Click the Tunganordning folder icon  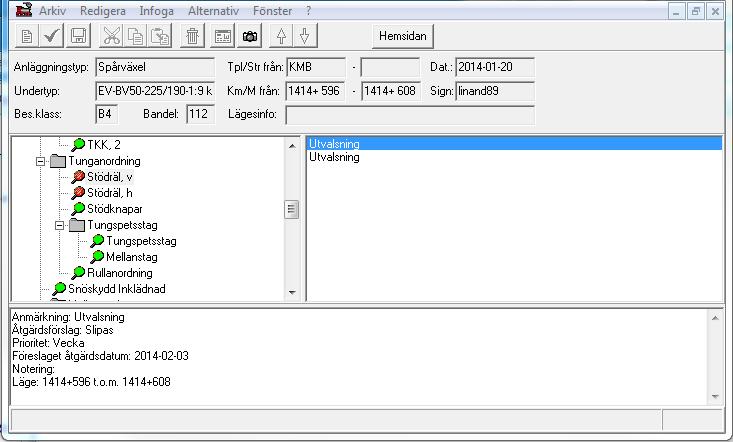pyautogui.click(x=58, y=161)
